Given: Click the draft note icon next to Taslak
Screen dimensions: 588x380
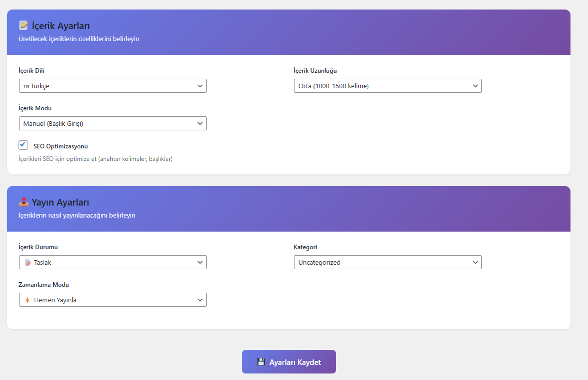Looking at the screenshot, I should click(x=28, y=262).
